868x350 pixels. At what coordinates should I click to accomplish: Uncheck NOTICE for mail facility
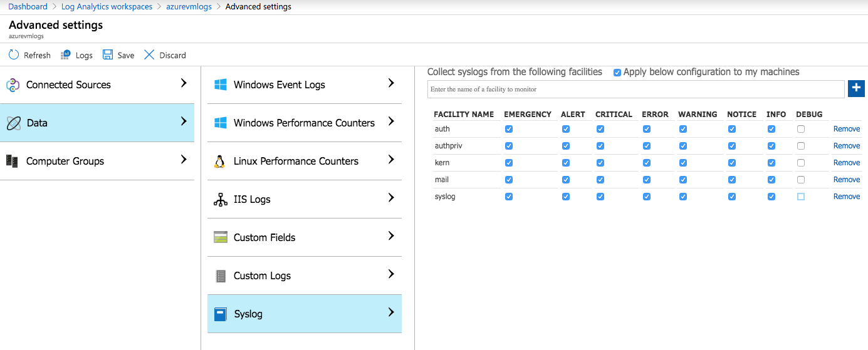(x=732, y=180)
